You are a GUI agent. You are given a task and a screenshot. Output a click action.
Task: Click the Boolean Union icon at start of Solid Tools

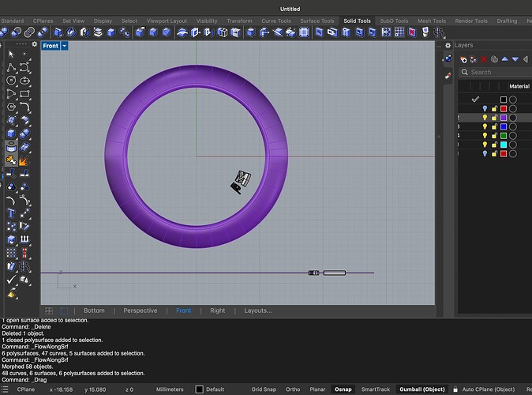(x=3, y=32)
